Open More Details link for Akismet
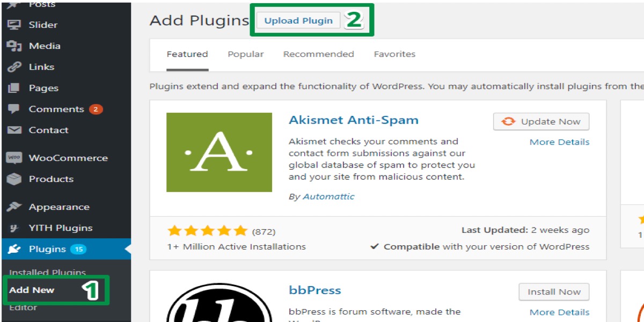The height and width of the screenshot is (322, 644). click(559, 142)
